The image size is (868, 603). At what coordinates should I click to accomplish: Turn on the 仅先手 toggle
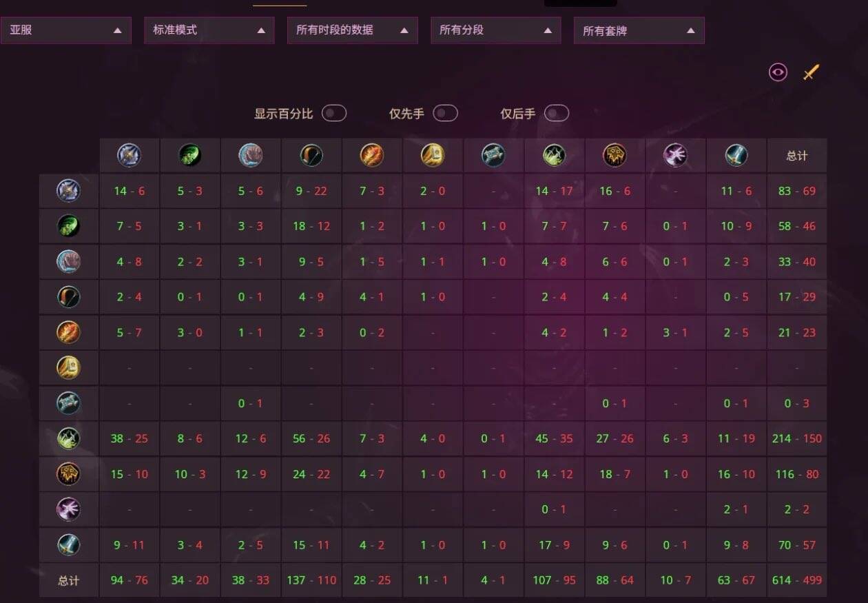click(445, 113)
